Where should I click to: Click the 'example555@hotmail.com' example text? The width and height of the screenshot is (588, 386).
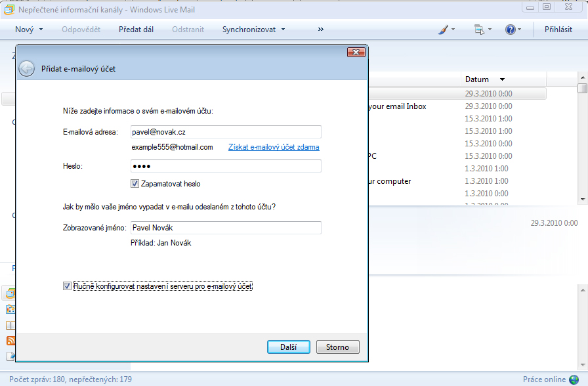[172, 147]
